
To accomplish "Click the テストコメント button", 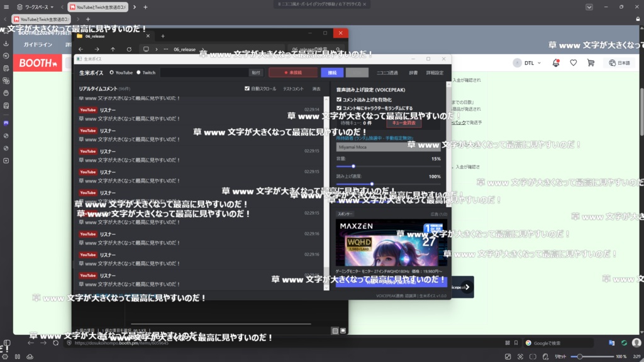I will click(293, 89).
